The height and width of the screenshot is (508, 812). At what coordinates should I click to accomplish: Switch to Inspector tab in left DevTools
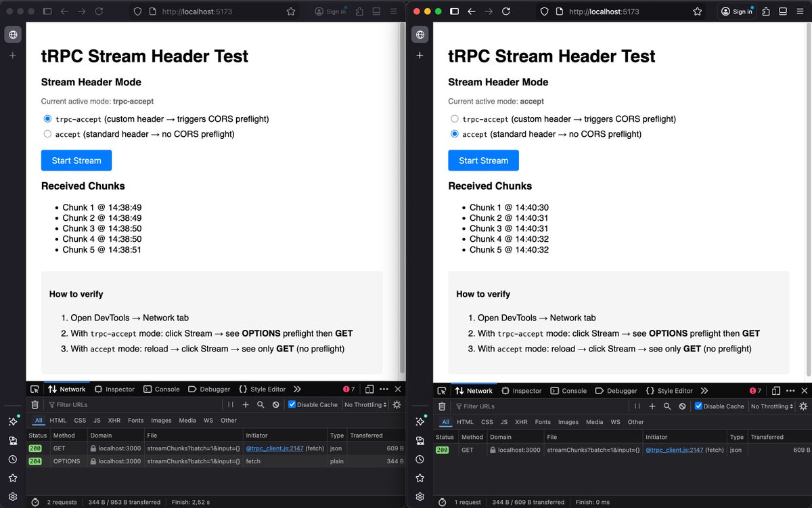coord(114,389)
